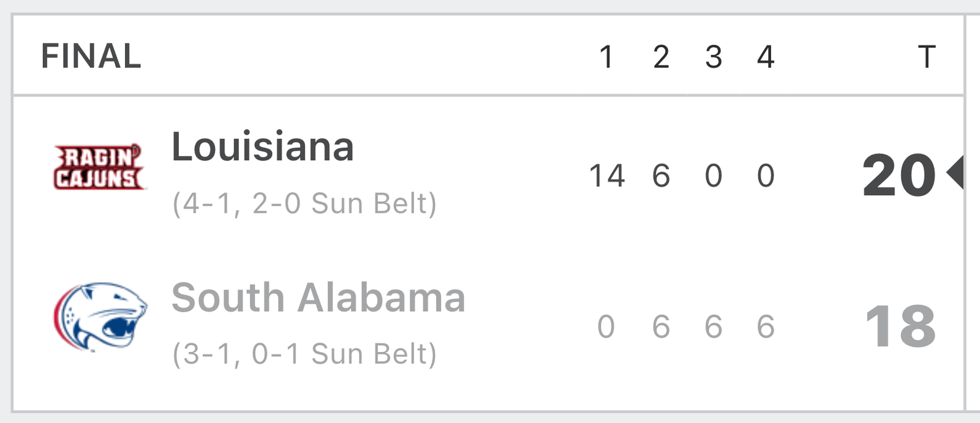Open the South Alabama Jaguars logo

click(x=100, y=316)
